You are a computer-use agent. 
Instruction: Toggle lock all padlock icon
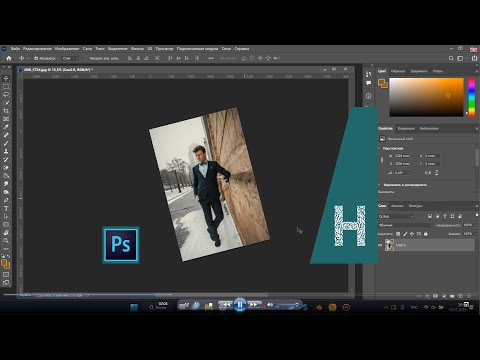426,234
